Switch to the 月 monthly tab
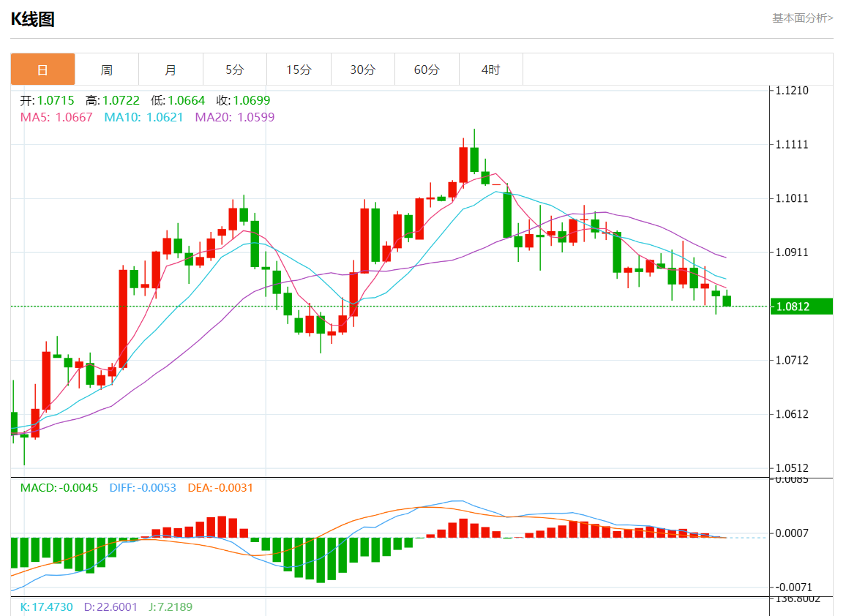This screenshot has width=857, height=616. click(x=171, y=70)
